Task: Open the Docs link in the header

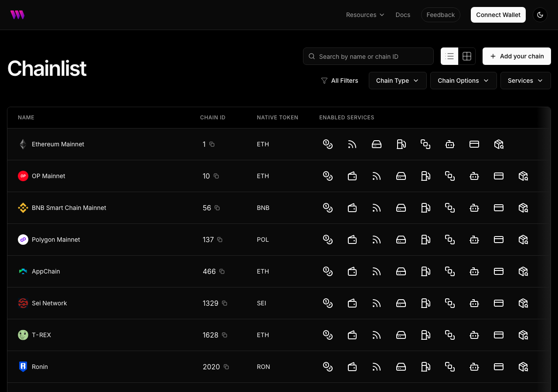Action: [403, 15]
